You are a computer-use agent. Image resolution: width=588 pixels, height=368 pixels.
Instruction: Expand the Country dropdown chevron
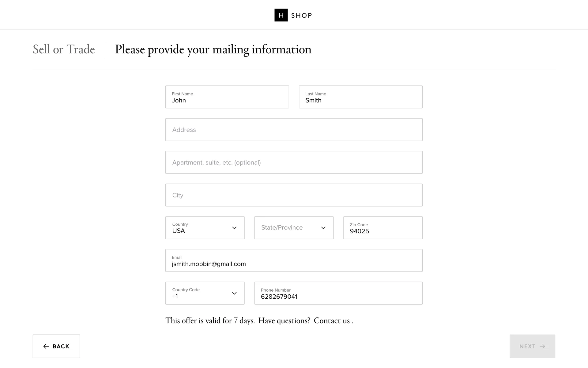234,228
